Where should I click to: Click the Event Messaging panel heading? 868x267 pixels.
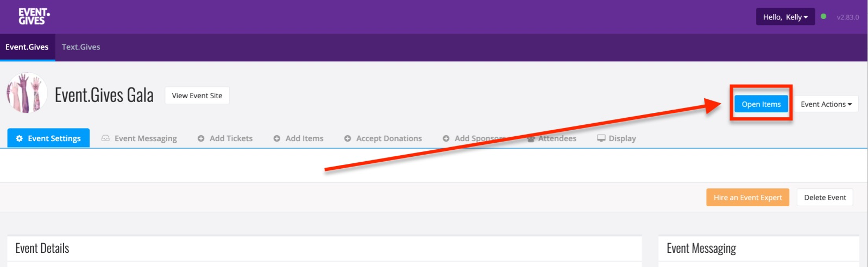701,249
